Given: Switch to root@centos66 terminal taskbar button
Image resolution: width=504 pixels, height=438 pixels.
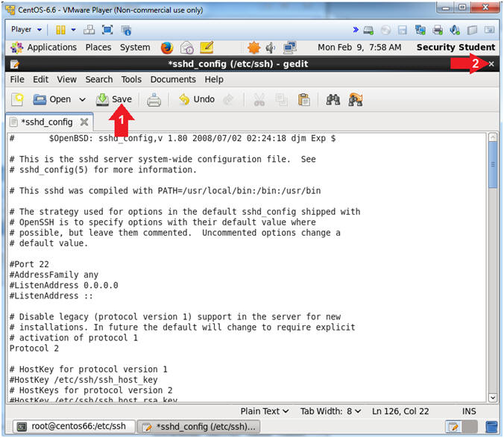Looking at the screenshot, I should 74,427.
